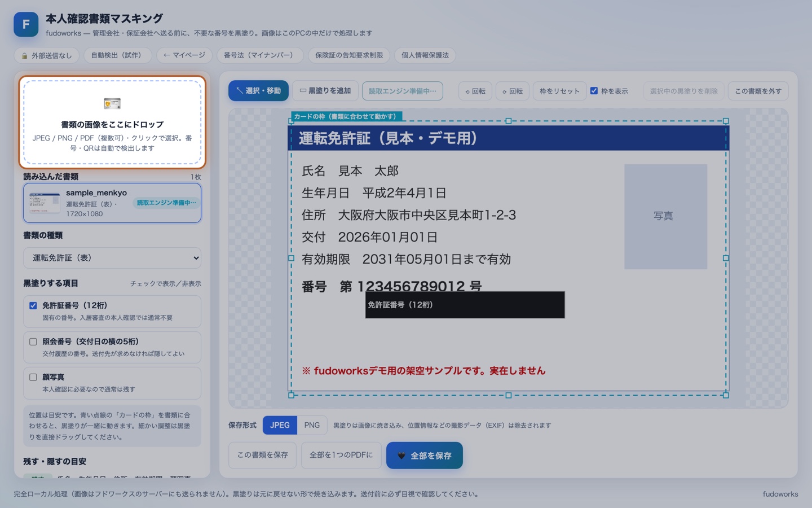Choose JPEG save format
This screenshot has height=508, width=812.
coord(280,425)
